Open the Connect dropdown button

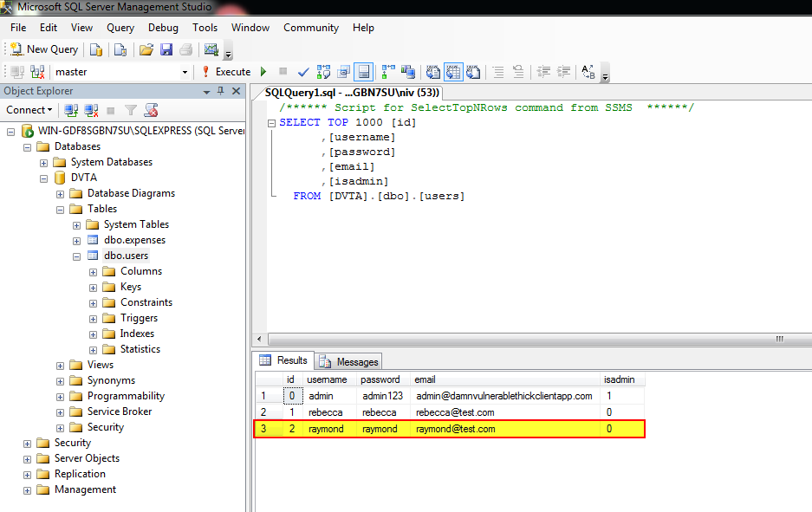point(29,110)
